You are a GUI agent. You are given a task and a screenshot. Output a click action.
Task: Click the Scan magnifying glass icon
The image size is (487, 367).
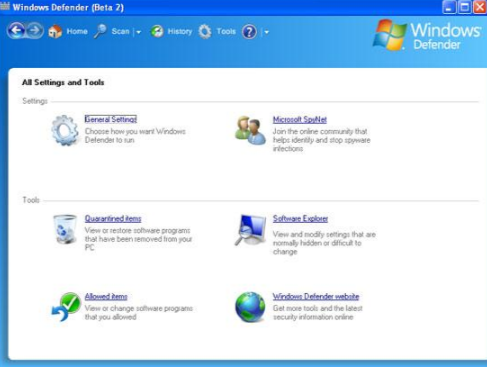point(100,32)
